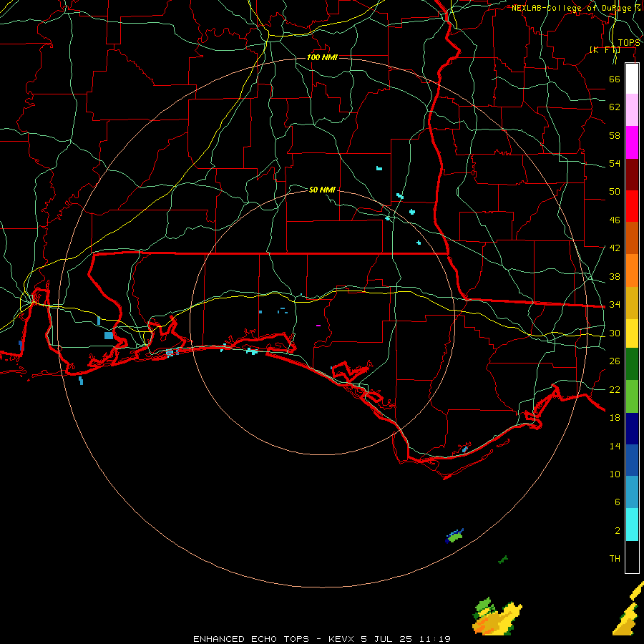Select the maroon legend color swatch
This screenshot has height=644, width=644.
pos(632,174)
